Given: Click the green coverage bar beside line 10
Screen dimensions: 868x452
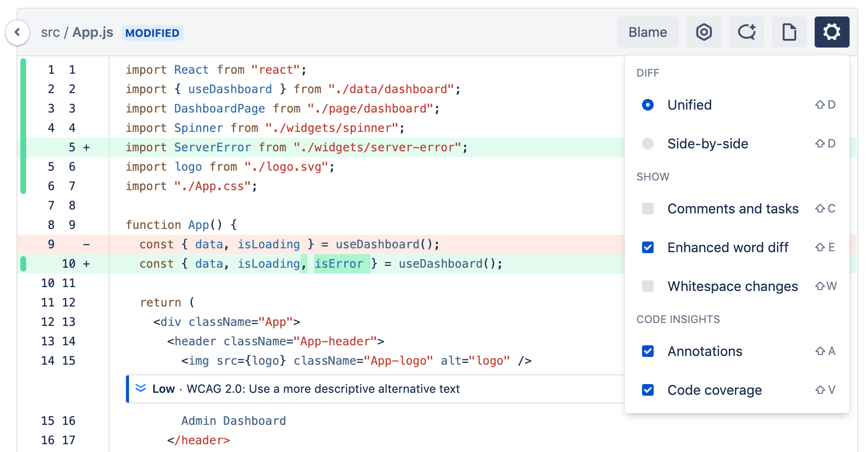Looking at the screenshot, I should 23,264.
